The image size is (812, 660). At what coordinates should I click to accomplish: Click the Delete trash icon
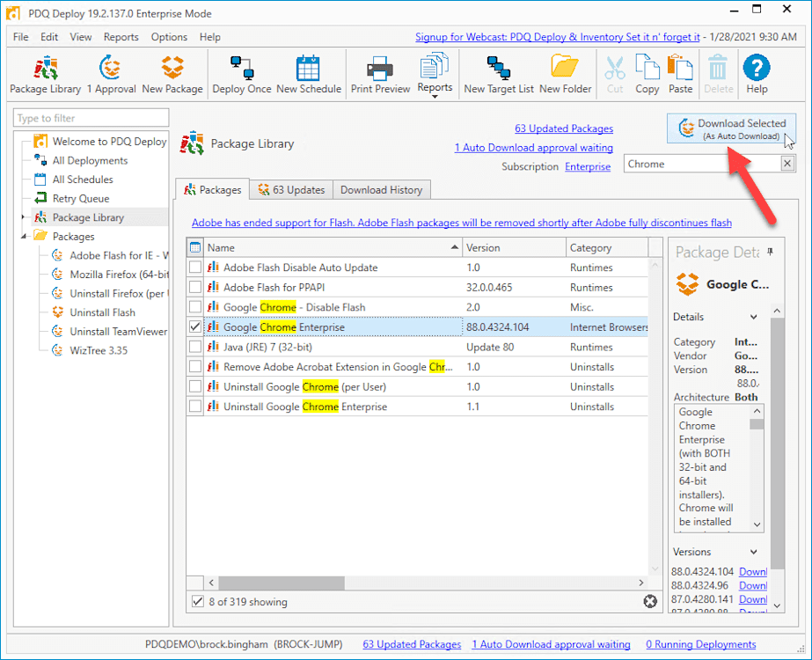tap(718, 75)
